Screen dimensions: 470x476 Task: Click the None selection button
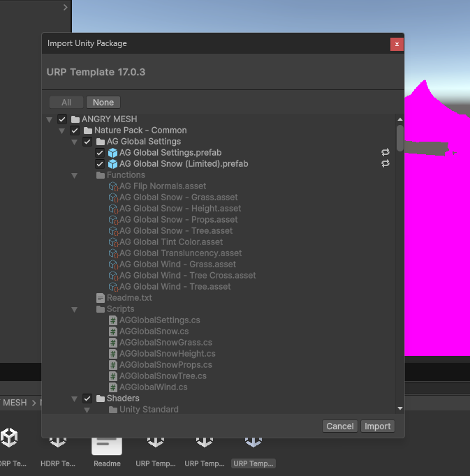103,103
